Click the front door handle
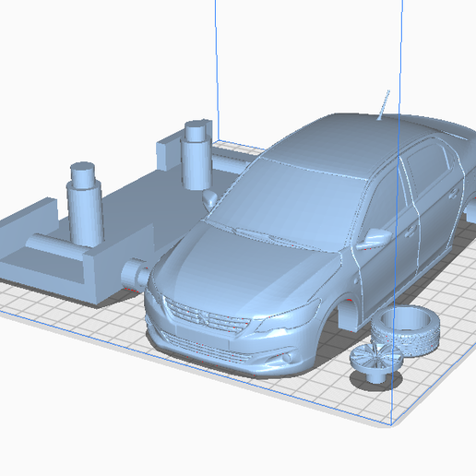 [410, 231]
